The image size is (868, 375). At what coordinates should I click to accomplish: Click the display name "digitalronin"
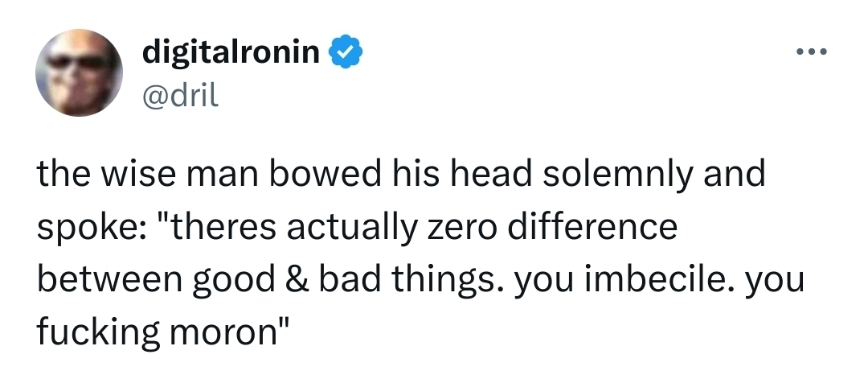[x=232, y=53]
